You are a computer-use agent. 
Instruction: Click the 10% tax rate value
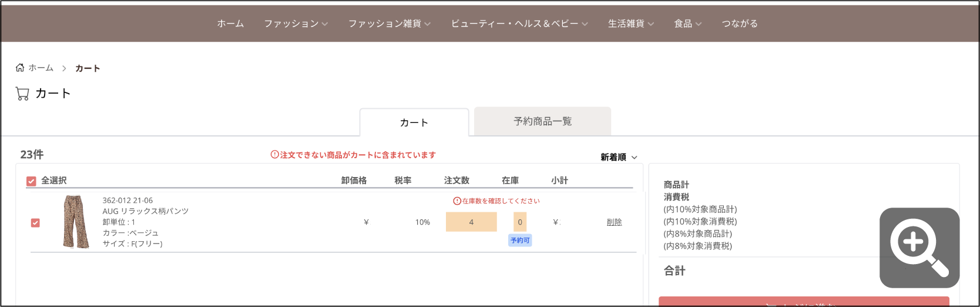coord(422,222)
